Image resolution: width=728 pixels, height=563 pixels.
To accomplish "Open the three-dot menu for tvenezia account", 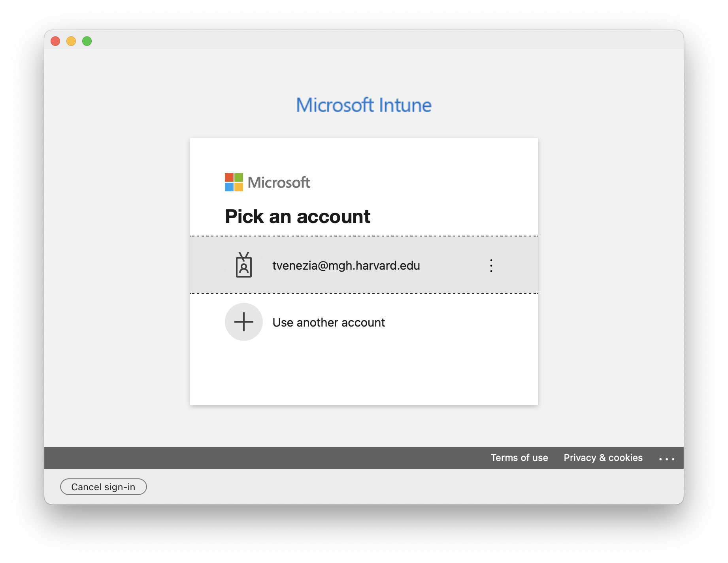I will coord(491,266).
